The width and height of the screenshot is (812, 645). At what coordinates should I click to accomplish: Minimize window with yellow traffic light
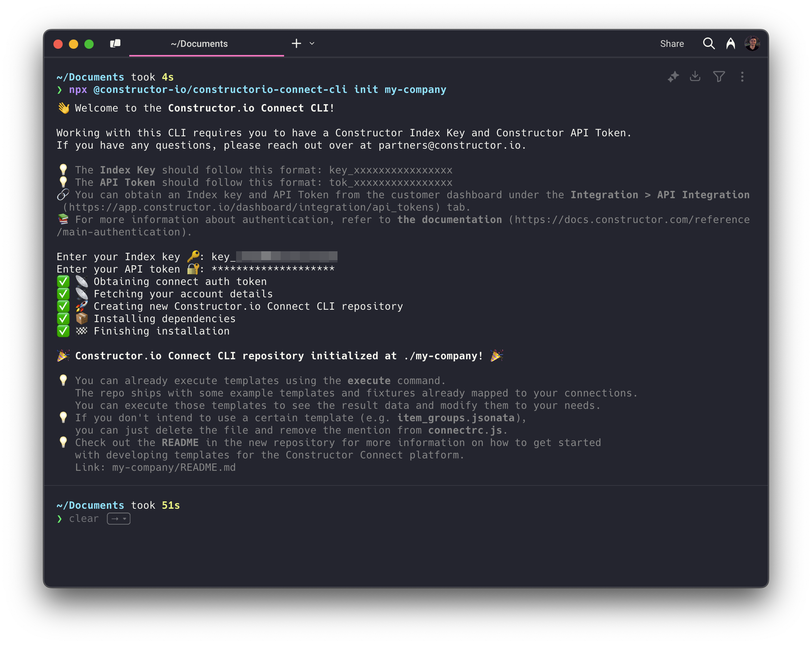pos(74,44)
